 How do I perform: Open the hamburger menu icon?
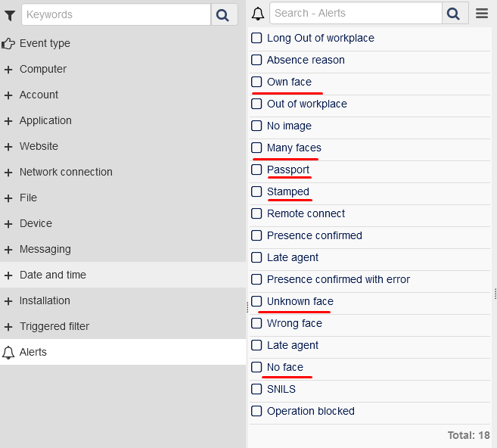pos(482,14)
